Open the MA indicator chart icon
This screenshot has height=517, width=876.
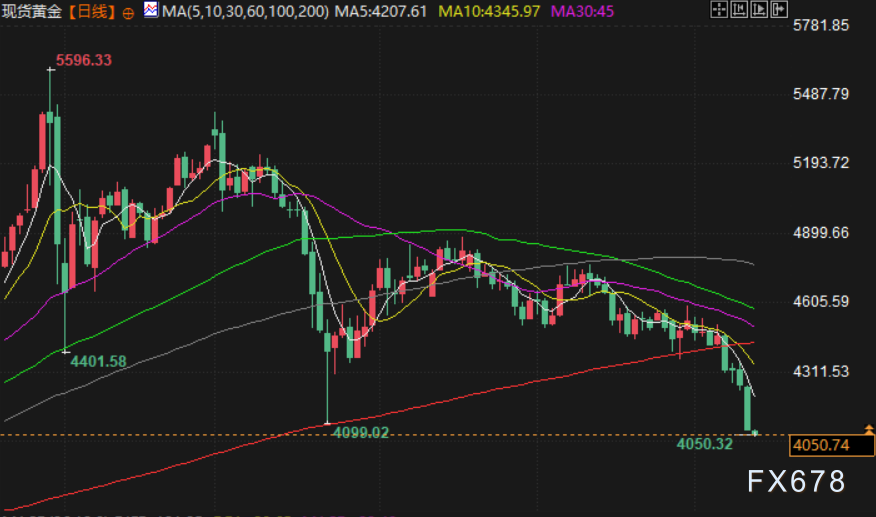[x=151, y=10]
